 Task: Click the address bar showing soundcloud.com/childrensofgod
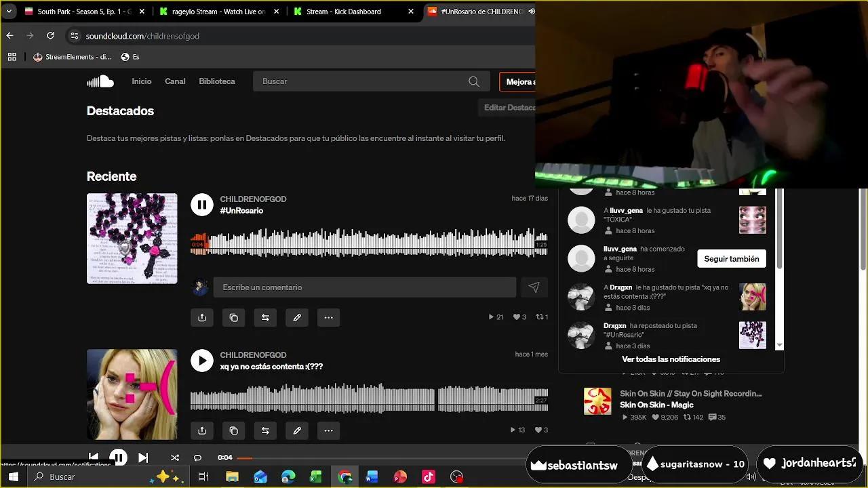(143, 36)
